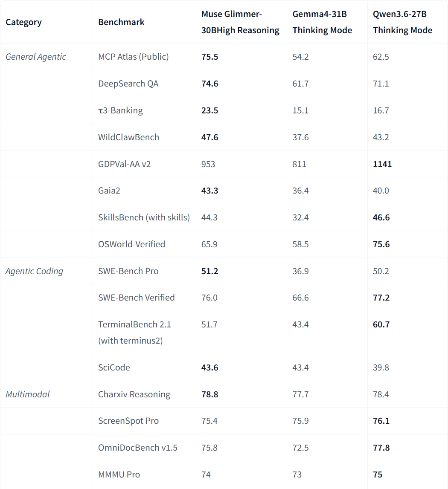Select the GDPVal-AA v2 score 1141
Screen dimensions: 448x489
382,164
